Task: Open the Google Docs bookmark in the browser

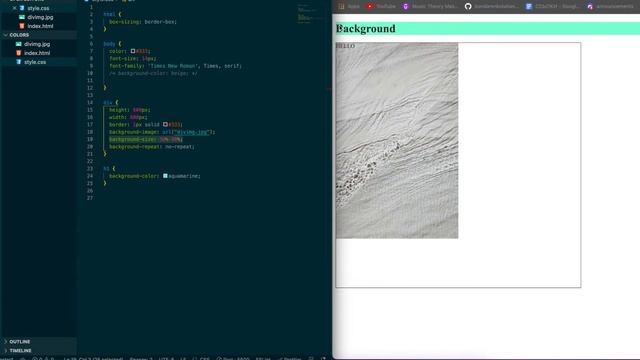Action: point(552,6)
